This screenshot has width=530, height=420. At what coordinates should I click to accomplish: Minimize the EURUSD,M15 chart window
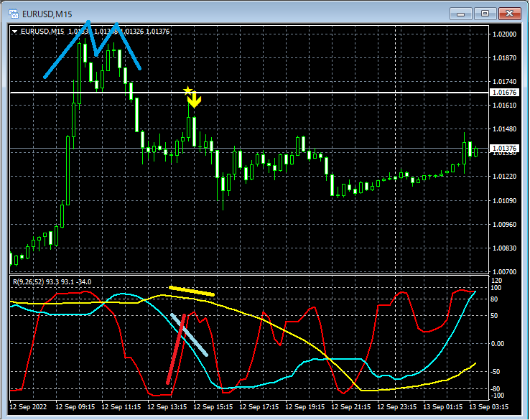coord(461,14)
